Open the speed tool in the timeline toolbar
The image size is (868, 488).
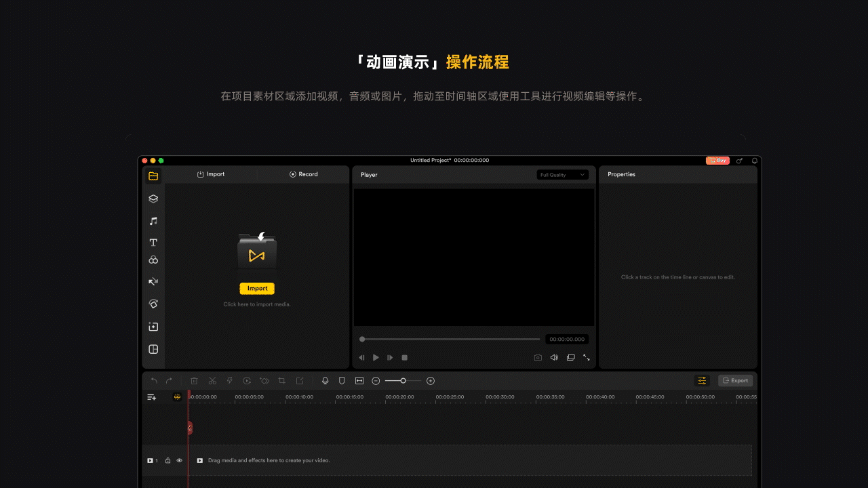[x=247, y=381]
